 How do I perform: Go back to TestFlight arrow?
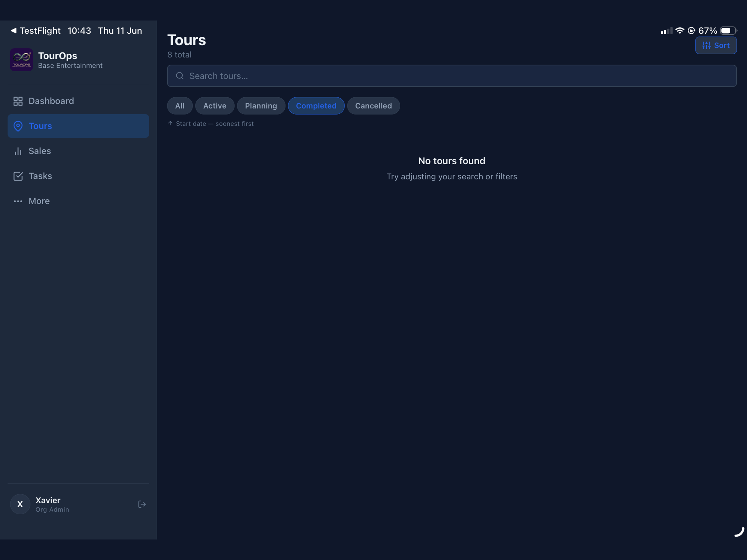[13, 30]
